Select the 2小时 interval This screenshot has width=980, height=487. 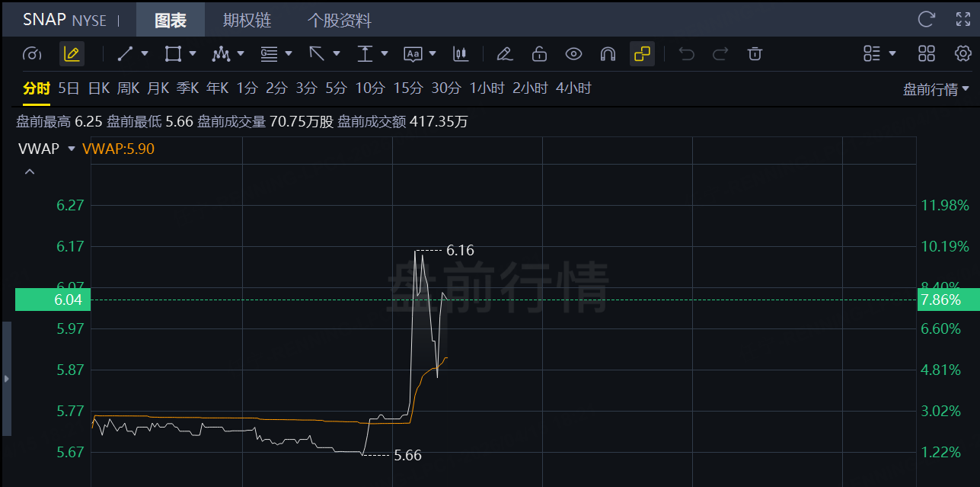[530, 88]
